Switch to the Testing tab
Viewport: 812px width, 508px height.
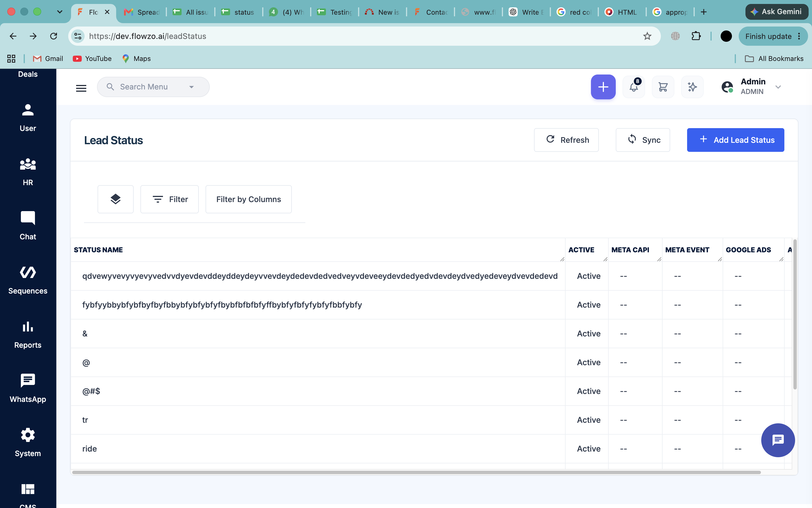[x=335, y=12]
